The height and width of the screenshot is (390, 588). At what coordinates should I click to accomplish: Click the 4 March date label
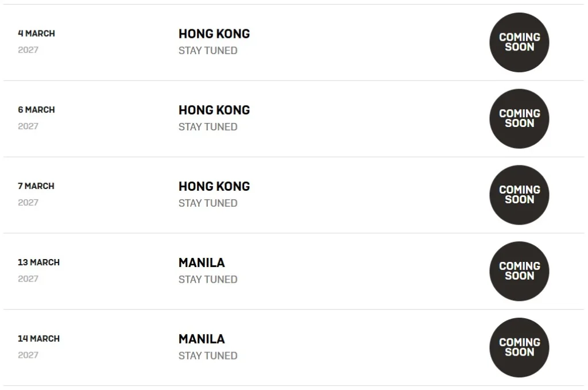(36, 34)
